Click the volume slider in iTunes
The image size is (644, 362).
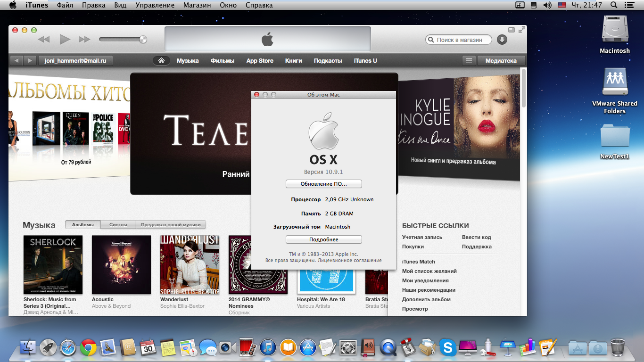pos(123,40)
